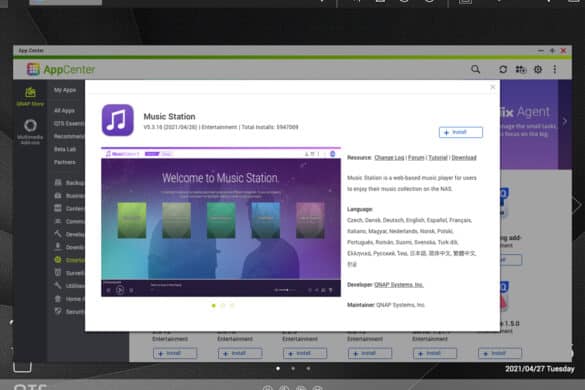Close the Music Station details dialog
The width and height of the screenshot is (585, 390).
click(492, 87)
